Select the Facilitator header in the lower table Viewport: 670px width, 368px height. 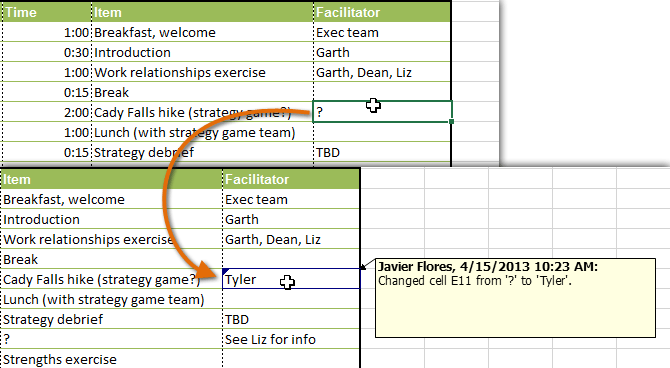coord(291,180)
